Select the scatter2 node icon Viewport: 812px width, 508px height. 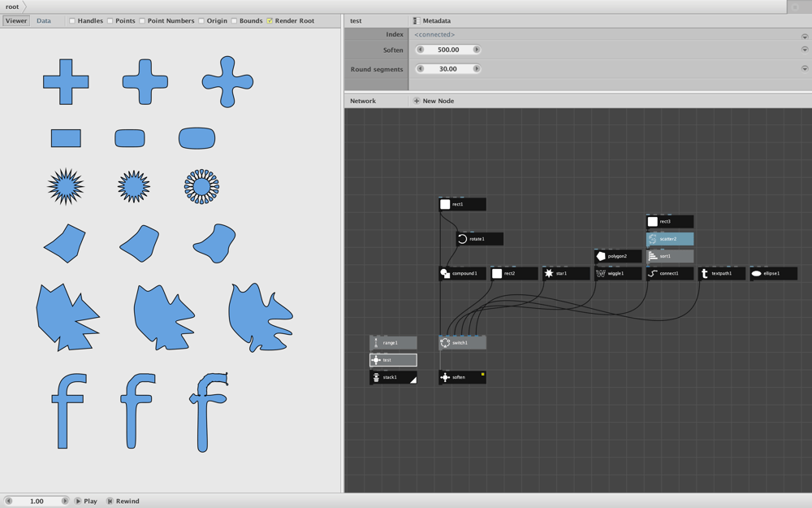pyautogui.click(x=653, y=239)
